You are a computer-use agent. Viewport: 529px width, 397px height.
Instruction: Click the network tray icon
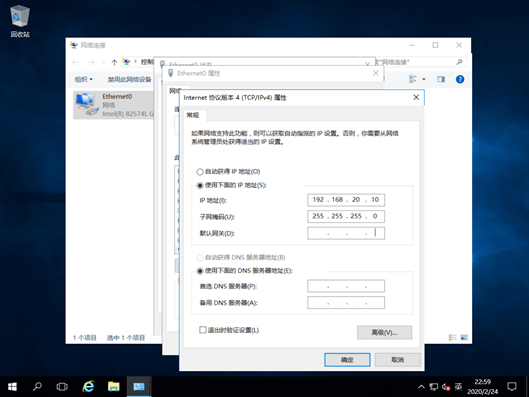434,387
